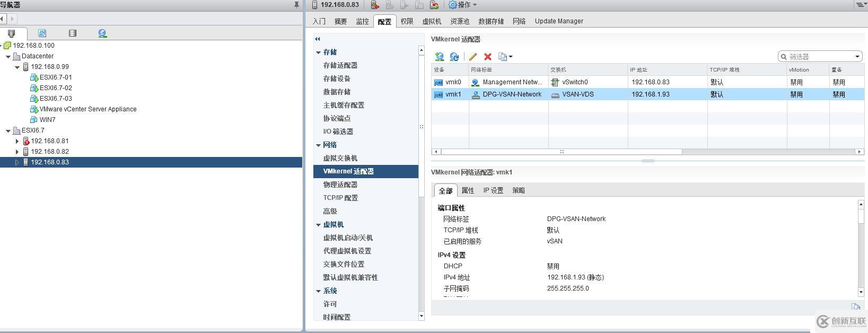Collapse the 系统 (System) section
The height and width of the screenshot is (333, 868).
[x=318, y=291]
